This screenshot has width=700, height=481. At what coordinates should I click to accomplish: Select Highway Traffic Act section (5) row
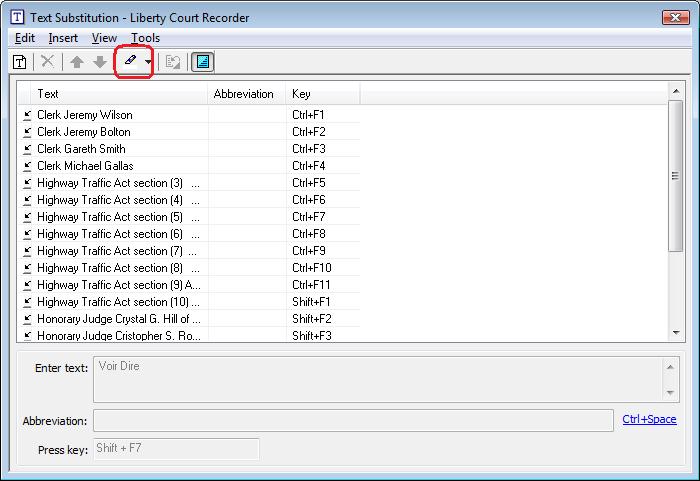(x=189, y=217)
